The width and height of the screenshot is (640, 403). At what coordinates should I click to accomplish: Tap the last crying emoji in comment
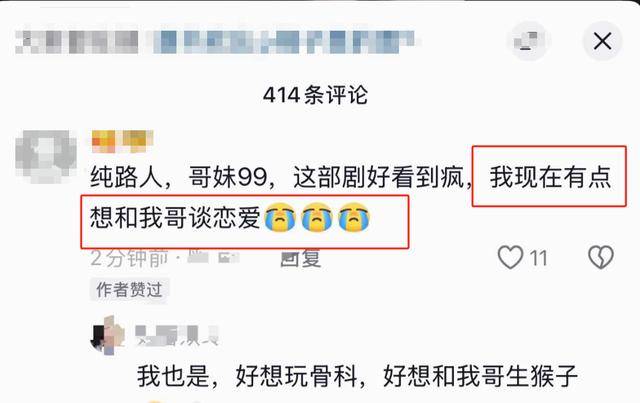[x=354, y=217]
